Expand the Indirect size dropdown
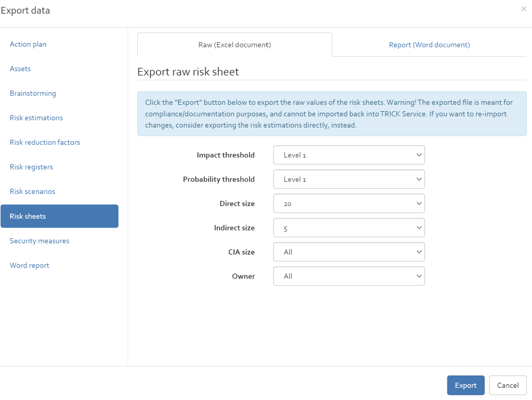 [x=349, y=228]
